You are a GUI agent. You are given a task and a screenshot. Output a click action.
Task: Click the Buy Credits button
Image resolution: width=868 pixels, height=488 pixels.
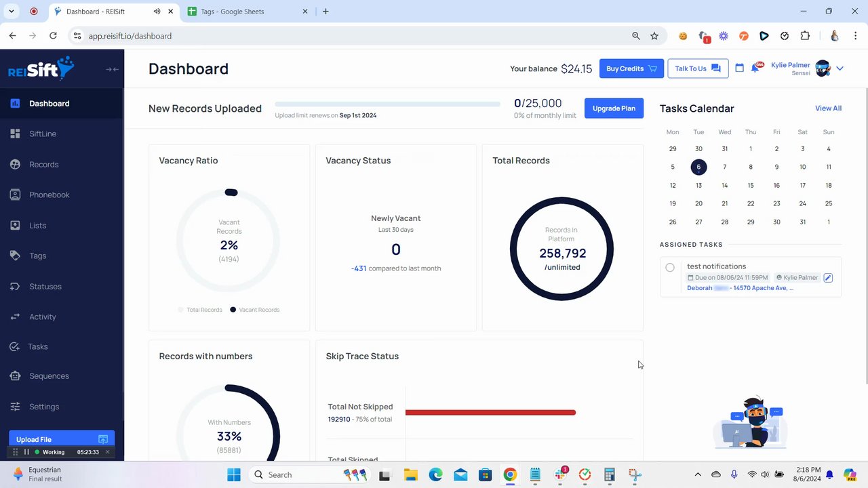tap(631, 68)
